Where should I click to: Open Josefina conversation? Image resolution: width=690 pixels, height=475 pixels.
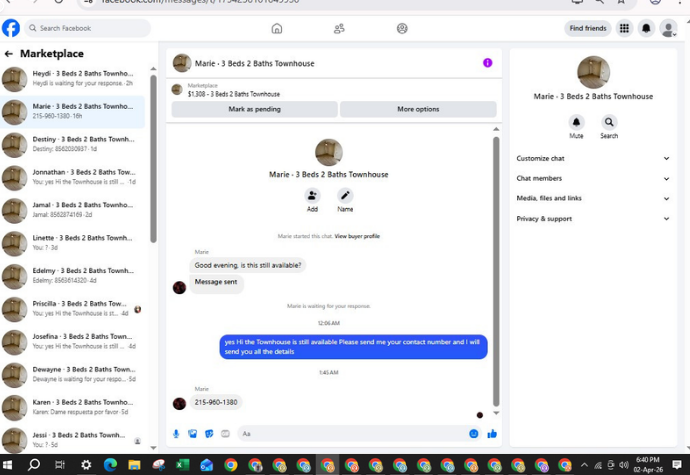click(x=73, y=342)
